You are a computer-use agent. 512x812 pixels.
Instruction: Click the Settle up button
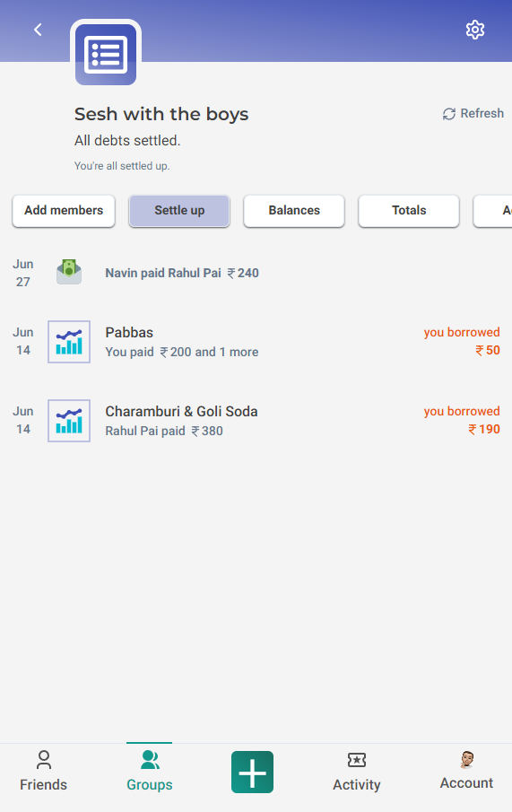point(179,211)
